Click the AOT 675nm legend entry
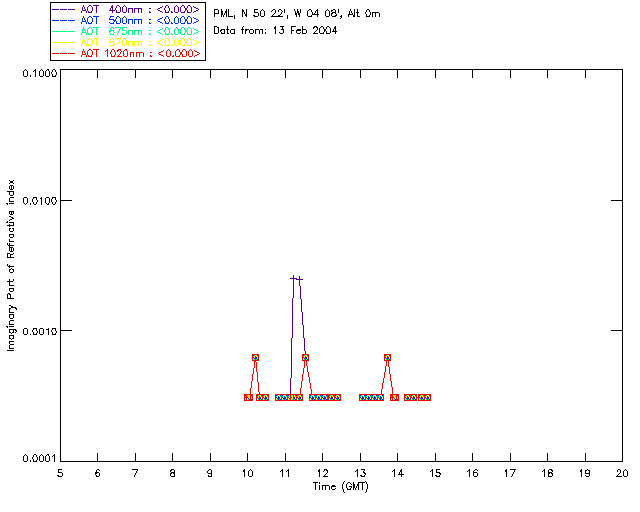 (126, 31)
